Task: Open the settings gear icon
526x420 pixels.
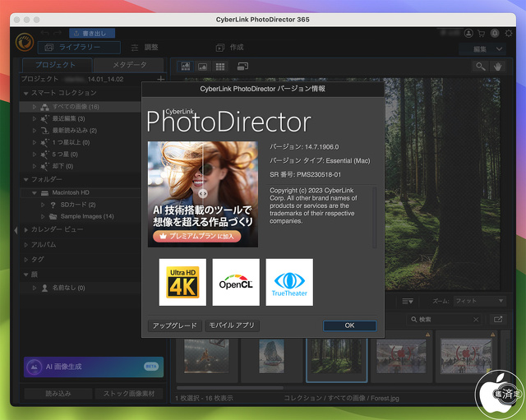Action: (x=509, y=33)
